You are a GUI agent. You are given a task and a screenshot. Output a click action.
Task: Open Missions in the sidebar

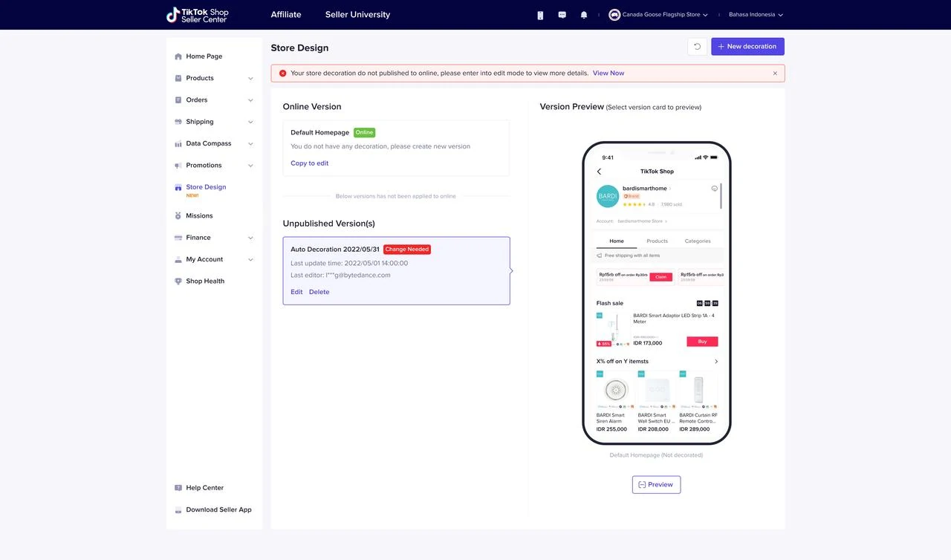pyautogui.click(x=199, y=216)
